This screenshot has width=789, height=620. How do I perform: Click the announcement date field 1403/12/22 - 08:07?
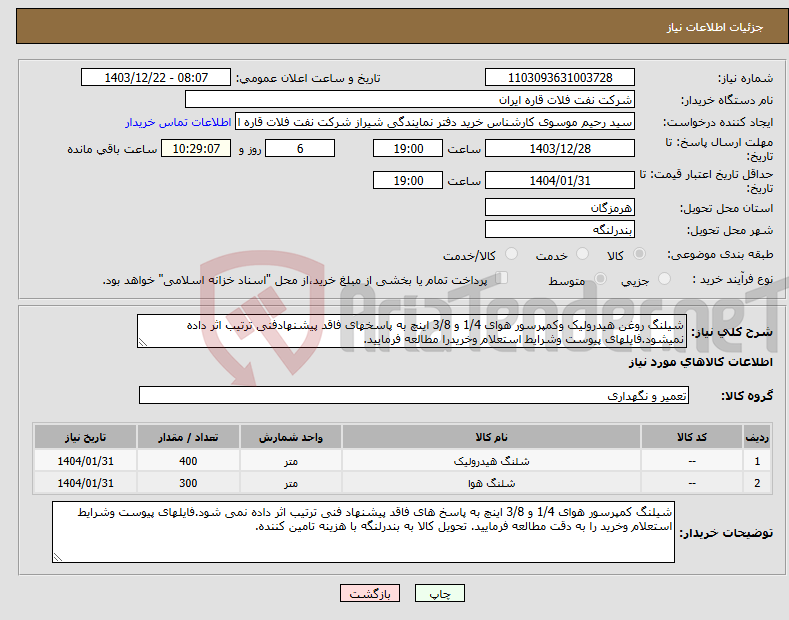156,78
